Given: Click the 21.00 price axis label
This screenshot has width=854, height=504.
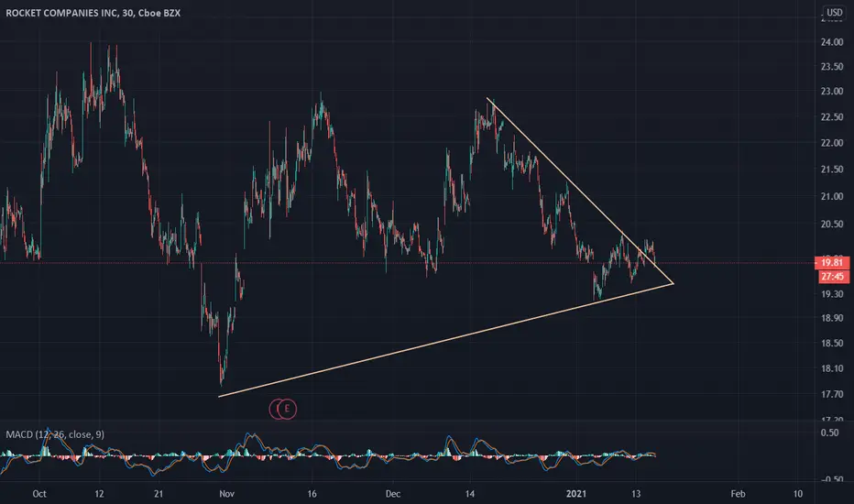Looking at the screenshot, I should 832,197.
